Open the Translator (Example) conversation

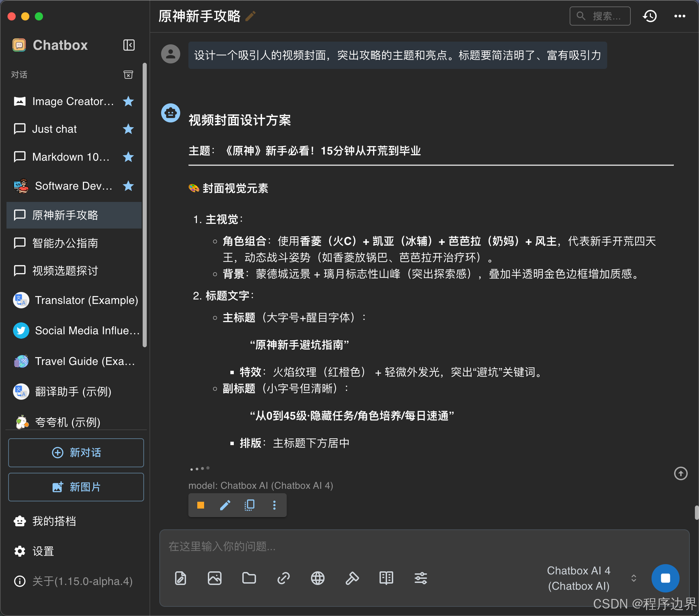click(x=74, y=300)
